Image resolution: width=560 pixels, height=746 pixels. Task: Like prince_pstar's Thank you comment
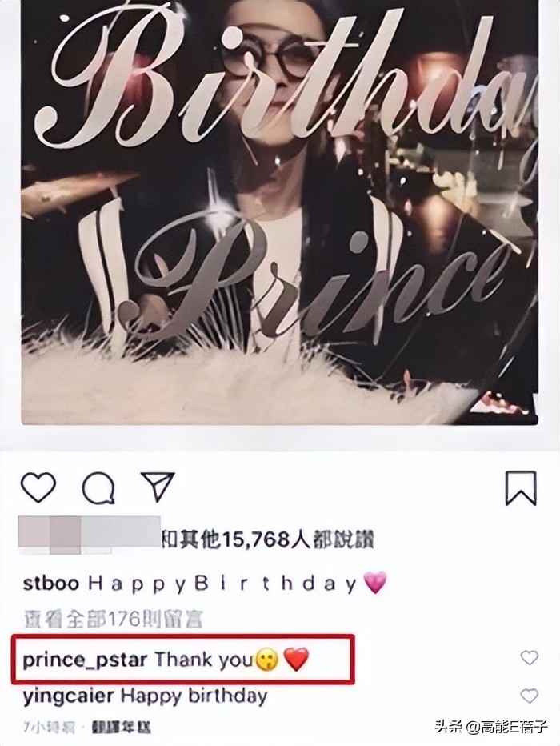(x=529, y=658)
